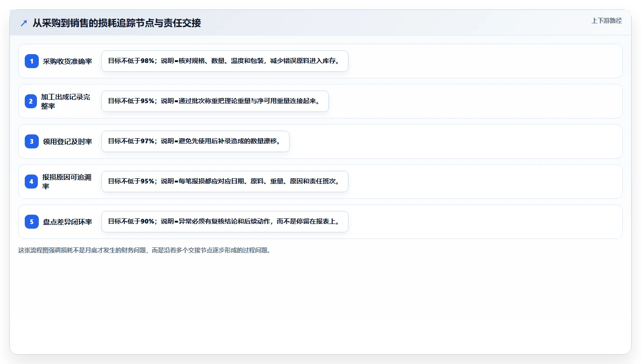Click the arrow icon beside the title
The height and width of the screenshot is (364, 641).
(x=24, y=23)
